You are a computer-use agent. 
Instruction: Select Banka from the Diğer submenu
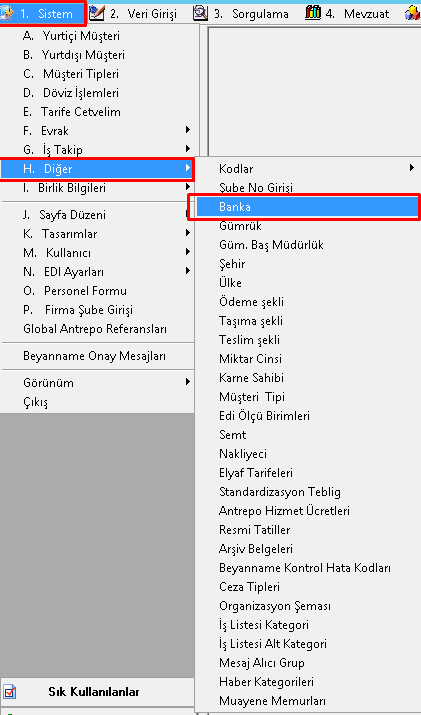point(303,207)
